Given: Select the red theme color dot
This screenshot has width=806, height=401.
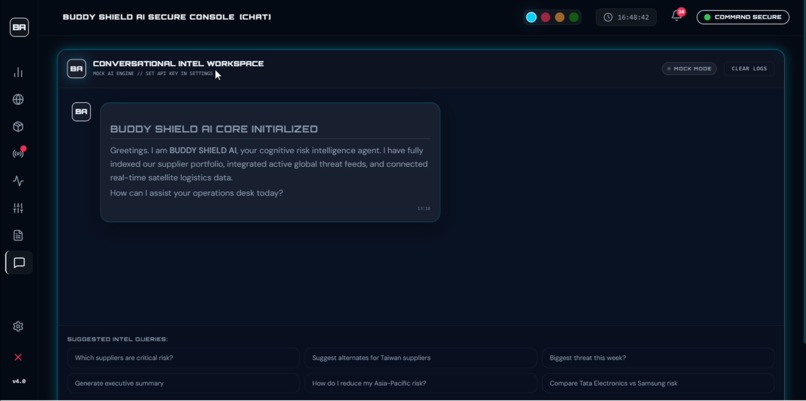Looking at the screenshot, I should click(x=545, y=17).
